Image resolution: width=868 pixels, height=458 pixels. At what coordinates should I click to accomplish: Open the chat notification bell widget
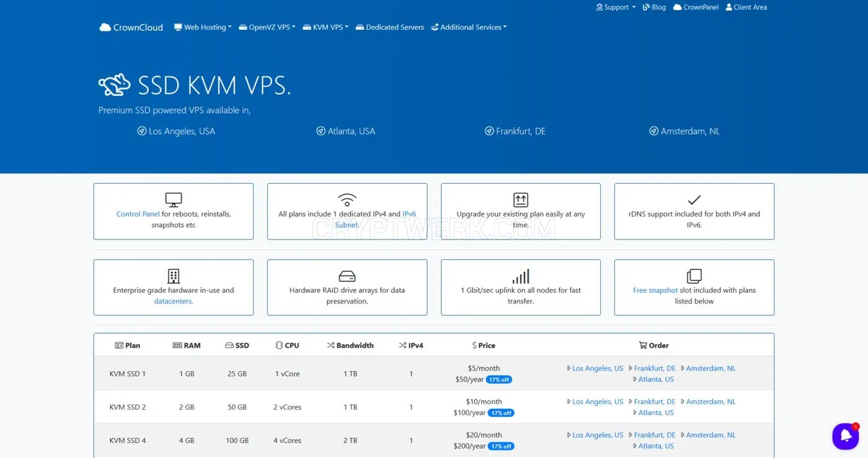coord(845,436)
